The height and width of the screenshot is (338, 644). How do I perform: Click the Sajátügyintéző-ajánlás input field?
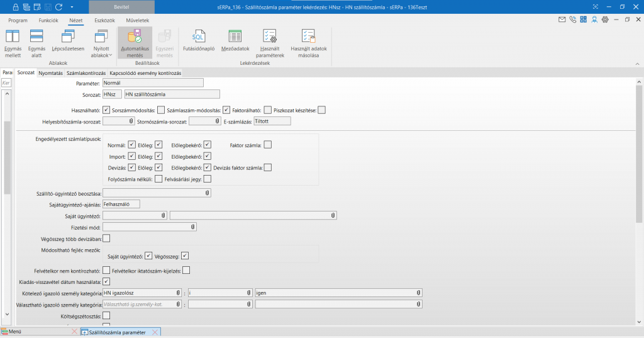tap(121, 204)
